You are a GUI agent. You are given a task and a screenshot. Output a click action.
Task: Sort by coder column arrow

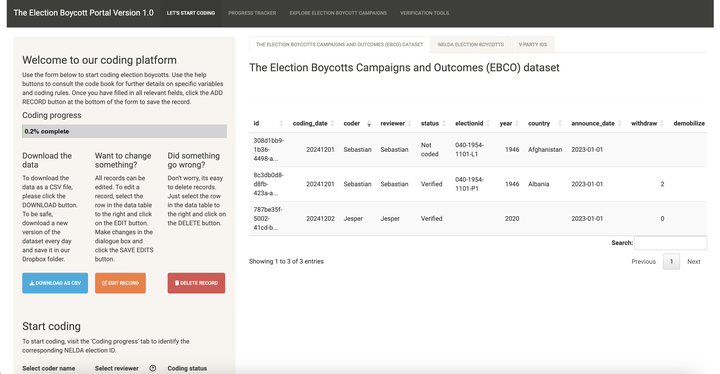coord(369,123)
